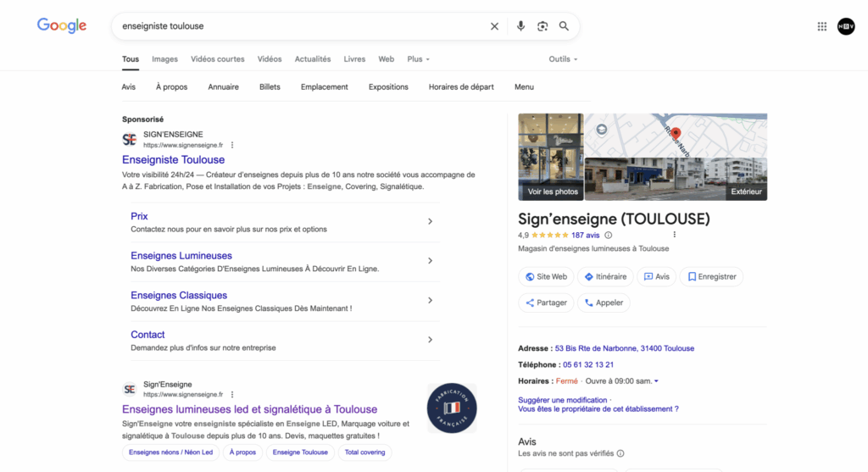Call the phone number 05 61 32 13 21
Image resolution: width=868 pixels, height=472 pixels.
tap(588, 364)
